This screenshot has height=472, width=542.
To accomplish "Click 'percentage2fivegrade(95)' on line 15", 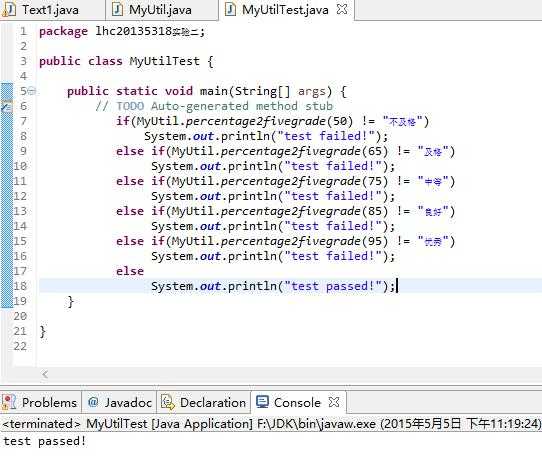I will click(x=304, y=241).
